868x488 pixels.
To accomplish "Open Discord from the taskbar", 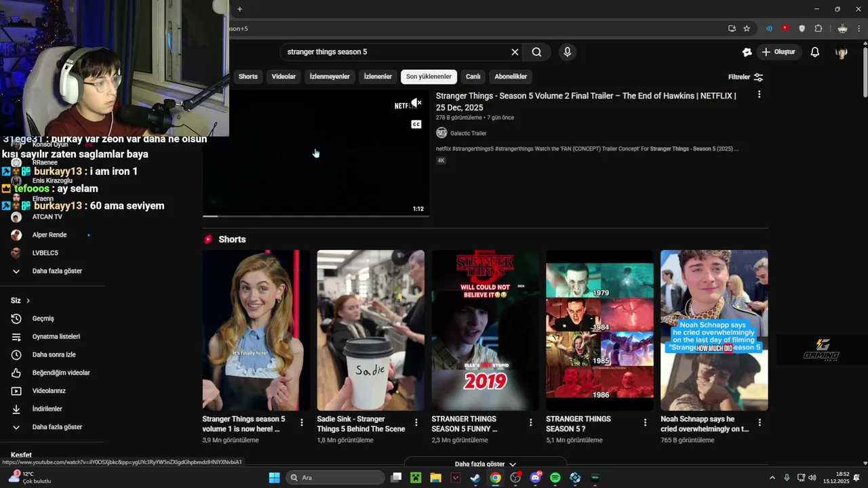I will [x=536, y=478].
